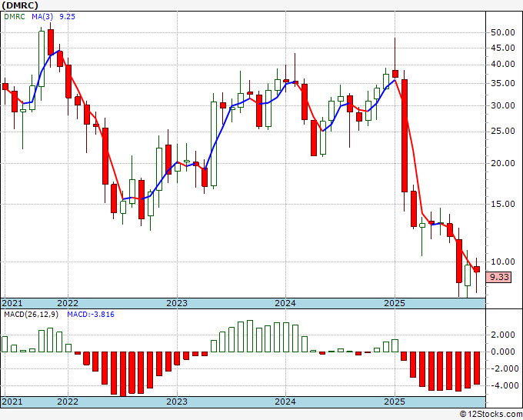Viewport: 523px width, 420px height.
Task: Click the (DMRC) chart title
Action: (20, 5)
